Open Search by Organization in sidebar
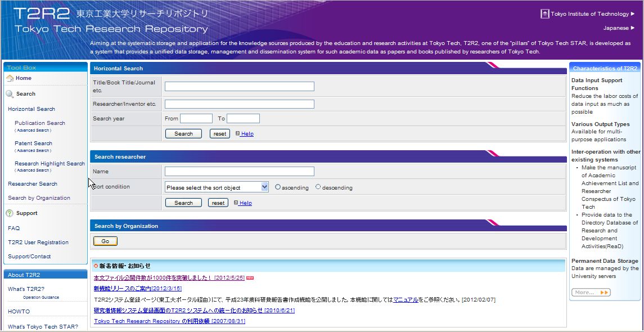Viewport: 644px width, 332px height. pyautogui.click(x=39, y=198)
